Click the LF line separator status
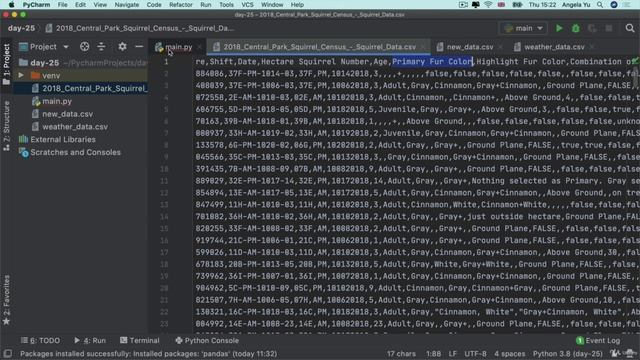This screenshot has height=360, width=640. pyautogui.click(x=453, y=353)
